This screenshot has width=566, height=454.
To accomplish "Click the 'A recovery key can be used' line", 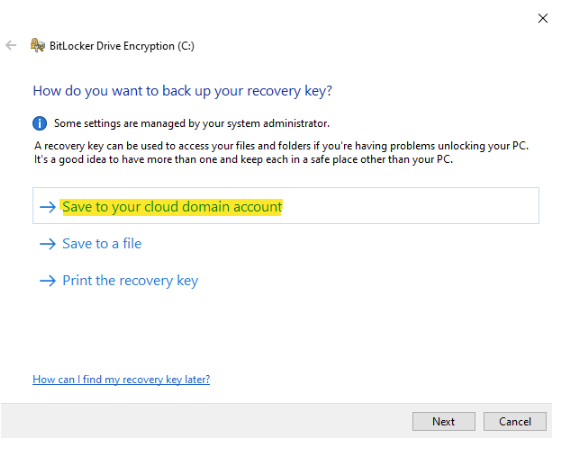I will (281, 146).
